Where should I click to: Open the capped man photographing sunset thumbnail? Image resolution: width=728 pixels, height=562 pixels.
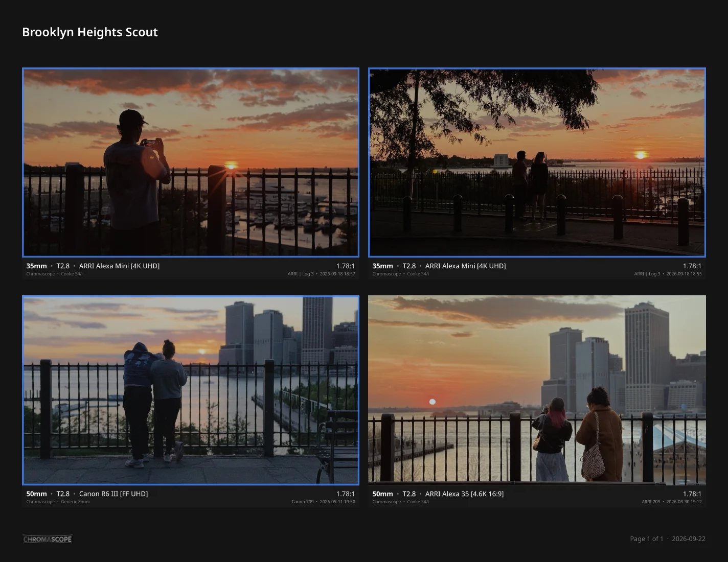[191, 162]
